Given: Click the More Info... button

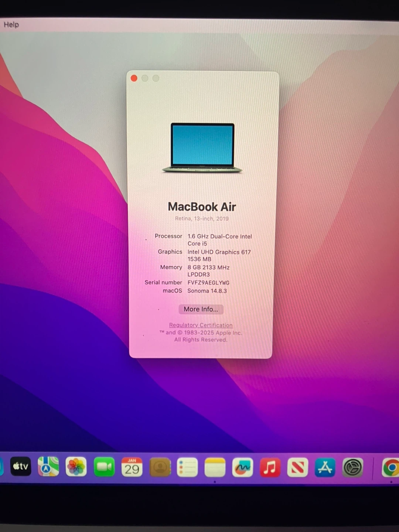Looking at the screenshot, I should (x=201, y=309).
